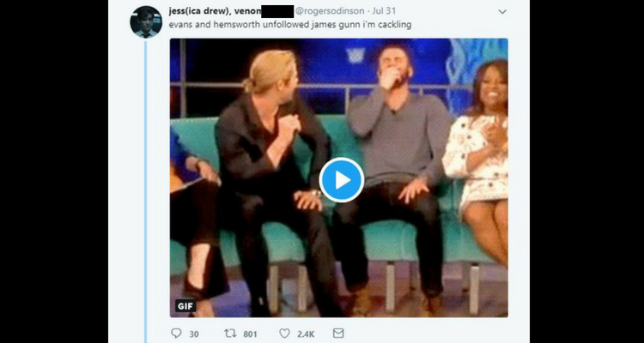This screenshot has width=644, height=343.
Task: Click the GIF badge on the media
Action: tap(185, 305)
